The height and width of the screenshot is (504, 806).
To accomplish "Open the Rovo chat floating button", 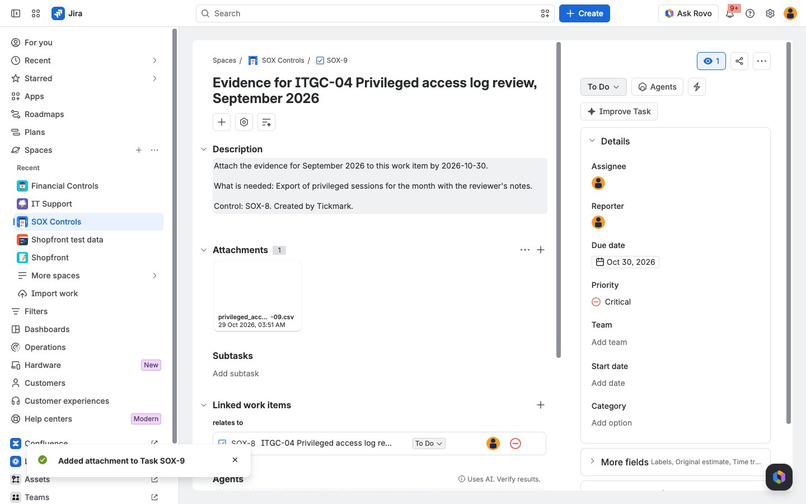I will tap(779, 477).
